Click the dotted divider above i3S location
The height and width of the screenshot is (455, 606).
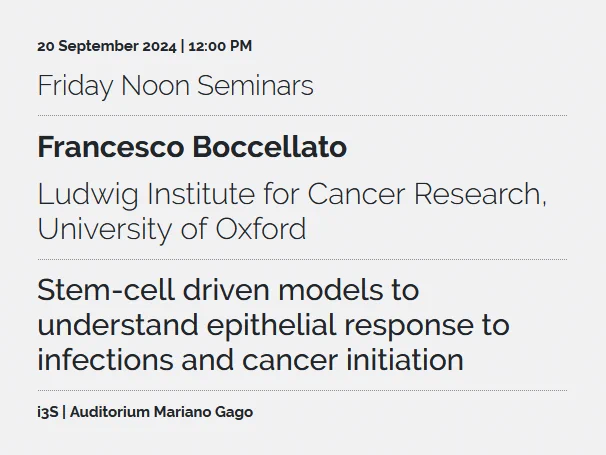(302, 390)
